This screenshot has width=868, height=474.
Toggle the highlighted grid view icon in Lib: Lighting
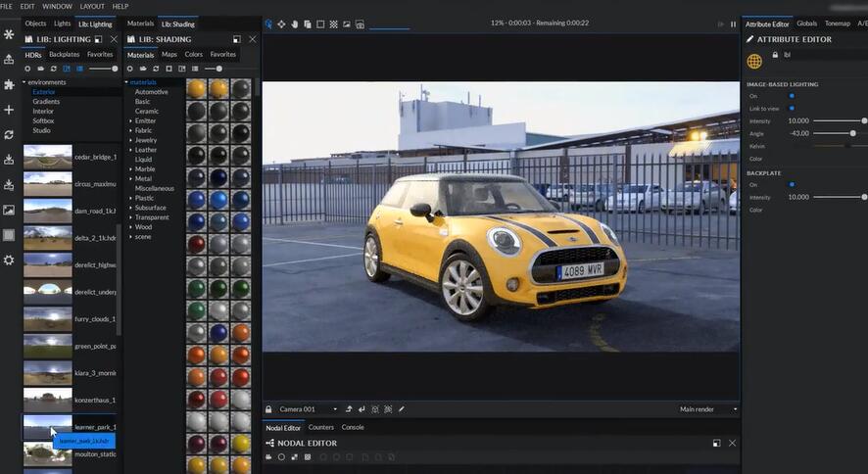[x=79, y=69]
